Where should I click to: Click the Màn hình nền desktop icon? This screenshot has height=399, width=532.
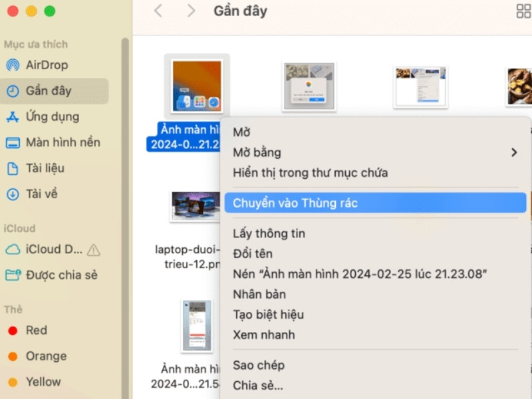[x=13, y=142]
